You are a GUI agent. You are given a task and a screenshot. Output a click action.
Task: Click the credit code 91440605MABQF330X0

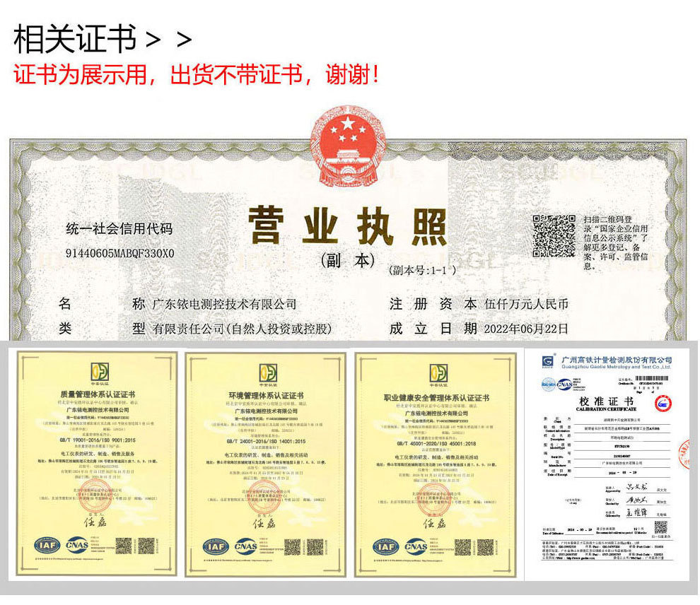pyautogui.click(x=120, y=254)
